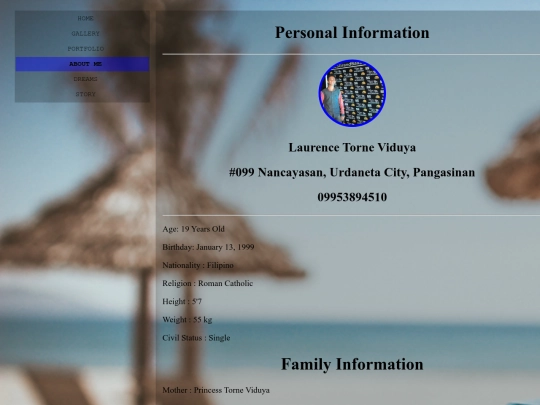540x405 pixels.
Task: Click the address #099 Nancayasan, Urdaneta City
Action: (x=352, y=172)
